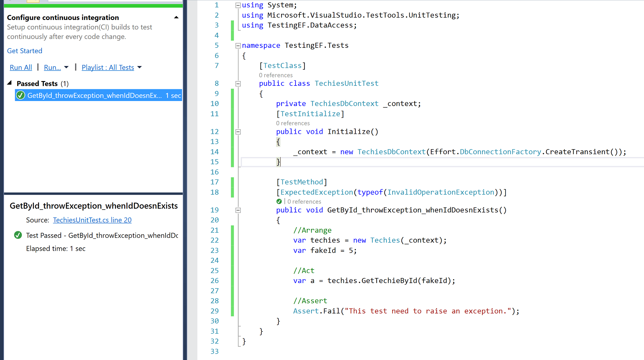The width and height of the screenshot is (644, 360).
Task: Click the TestClass attribute in code
Action: [283, 66]
